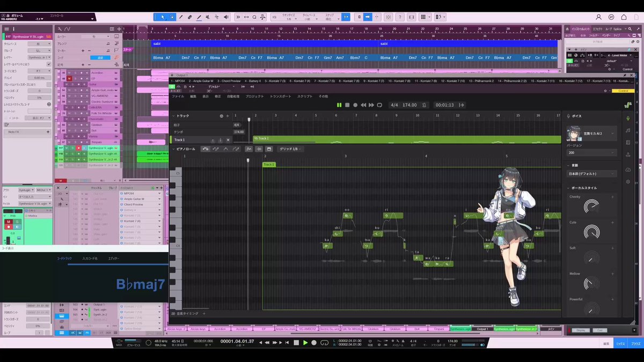This screenshot has width=644, height=362.
Task: Click the Display button at bottom right
Action: tap(580, 330)
